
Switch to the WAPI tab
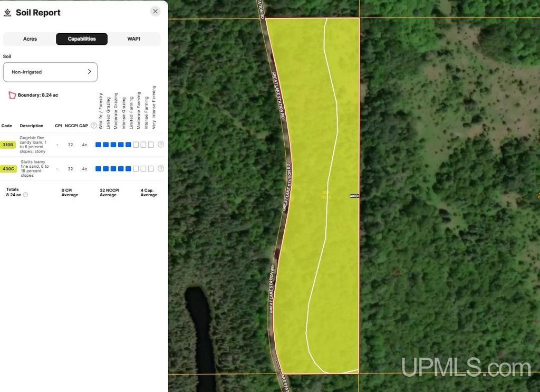pos(133,39)
